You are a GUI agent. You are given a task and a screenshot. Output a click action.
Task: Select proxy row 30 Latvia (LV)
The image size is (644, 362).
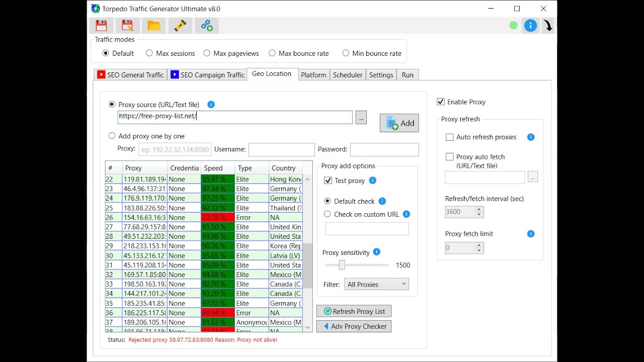pyautogui.click(x=204, y=255)
